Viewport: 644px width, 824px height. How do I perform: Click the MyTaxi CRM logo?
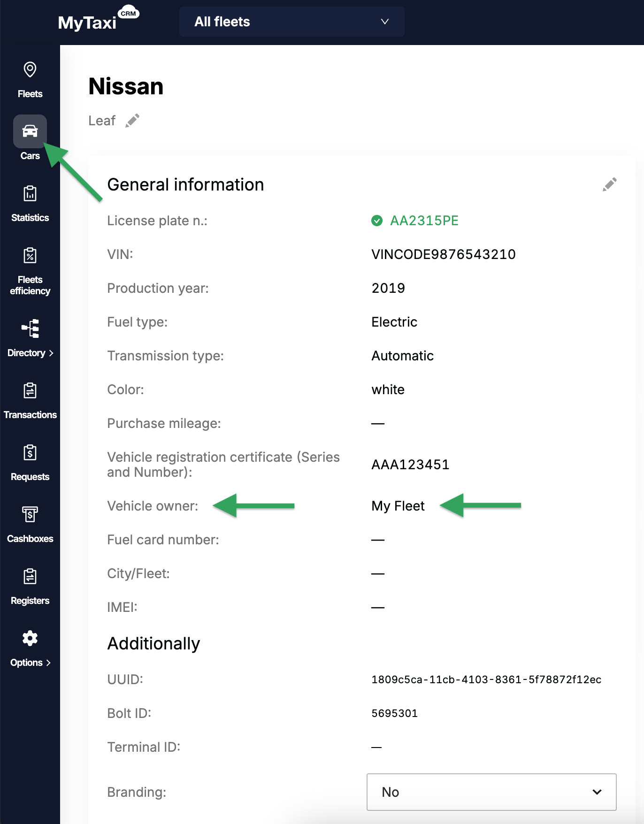(99, 19)
